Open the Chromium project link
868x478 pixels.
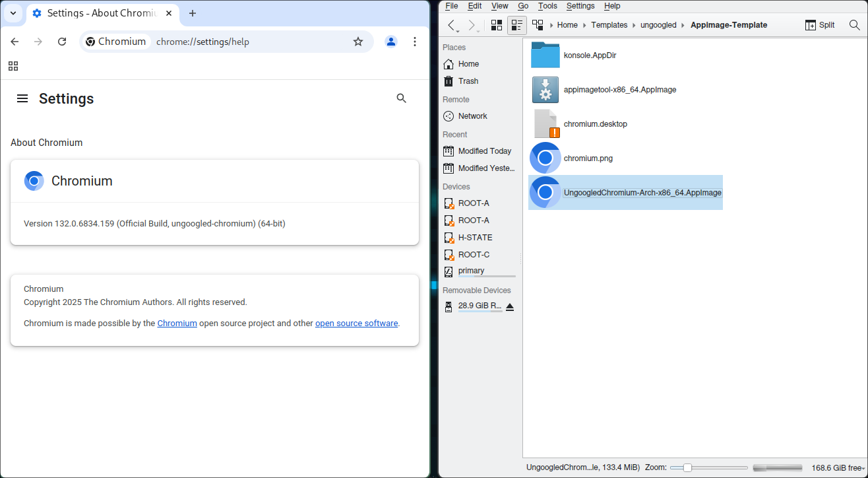[x=177, y=324]
